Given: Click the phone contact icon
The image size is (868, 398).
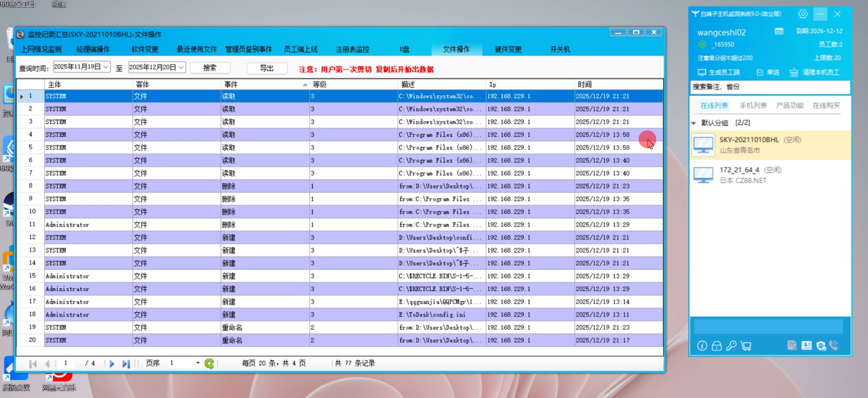Looking at the screenshot, I should (834, 345).
